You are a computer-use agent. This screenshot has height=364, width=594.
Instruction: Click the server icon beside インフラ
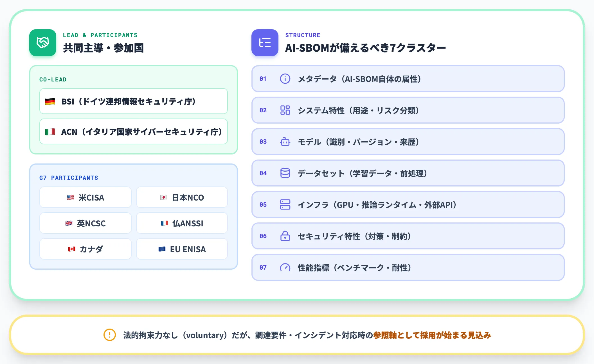point(285,204)
